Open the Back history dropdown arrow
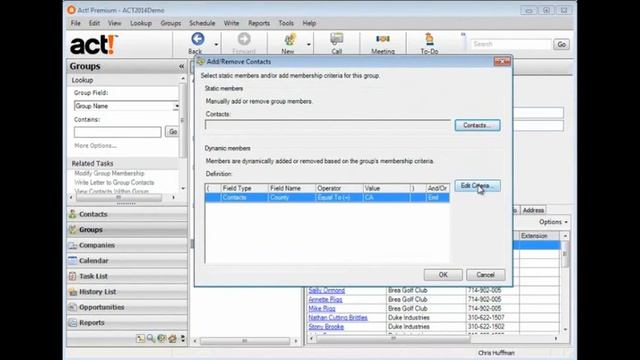 (x=216, y=44)
